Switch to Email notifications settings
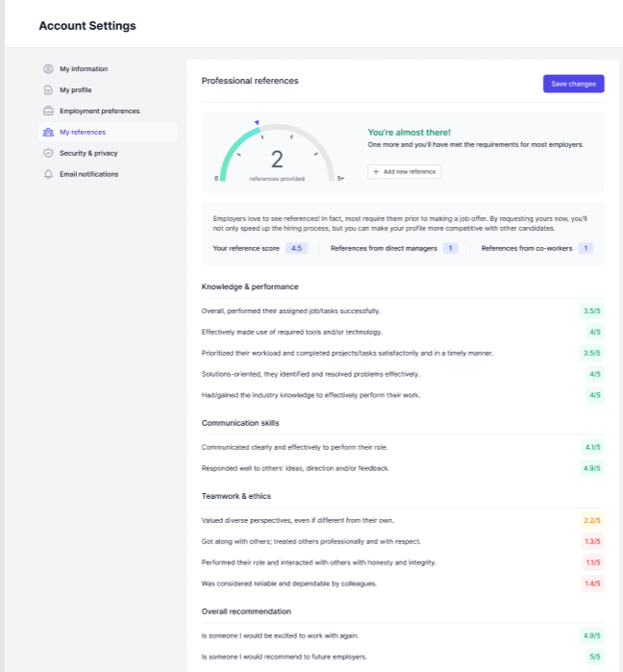This screenshot has height=672, width=623. [88, 174]
